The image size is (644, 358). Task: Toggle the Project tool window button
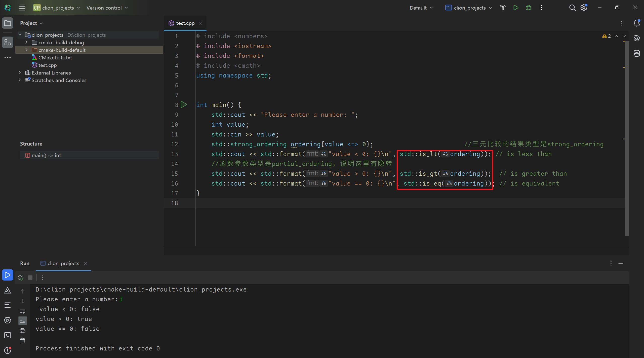tap(8, 23)
